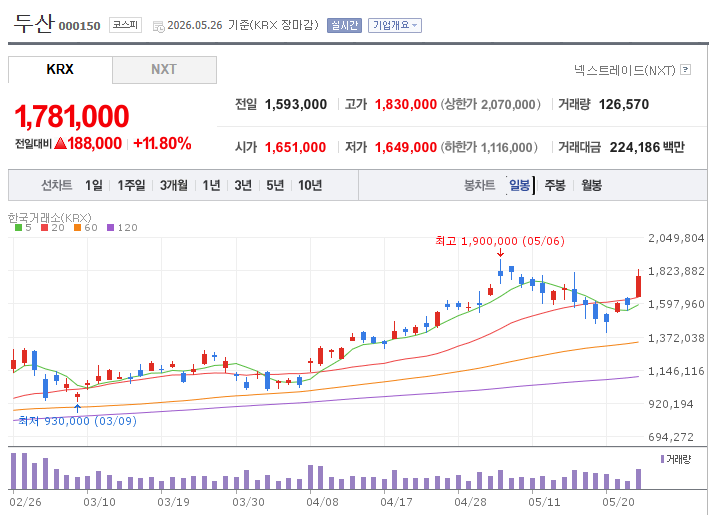Click the 1,823,882 price axis label
709x515 pixels.
pyautogui.click(x=676, y=271)
